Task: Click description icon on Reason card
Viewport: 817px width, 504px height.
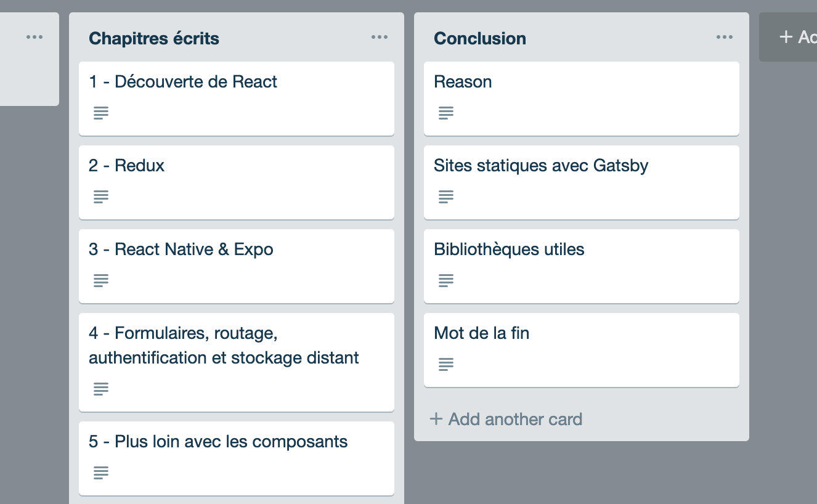Action: [x=446, y=113]
